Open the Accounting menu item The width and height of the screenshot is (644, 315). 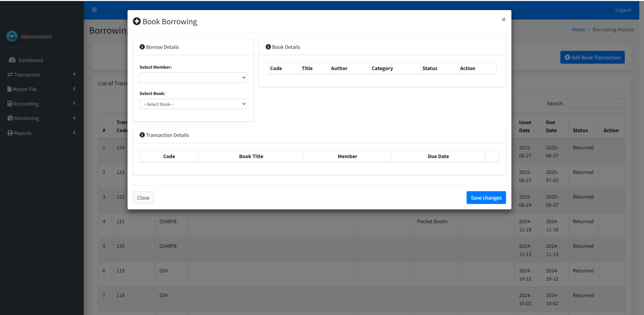tap(26, 104)
